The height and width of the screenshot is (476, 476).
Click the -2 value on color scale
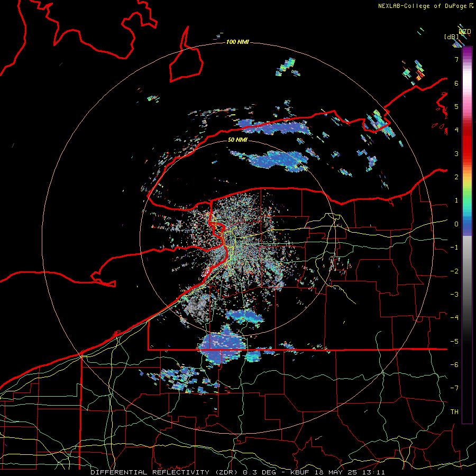click(454, 271)
